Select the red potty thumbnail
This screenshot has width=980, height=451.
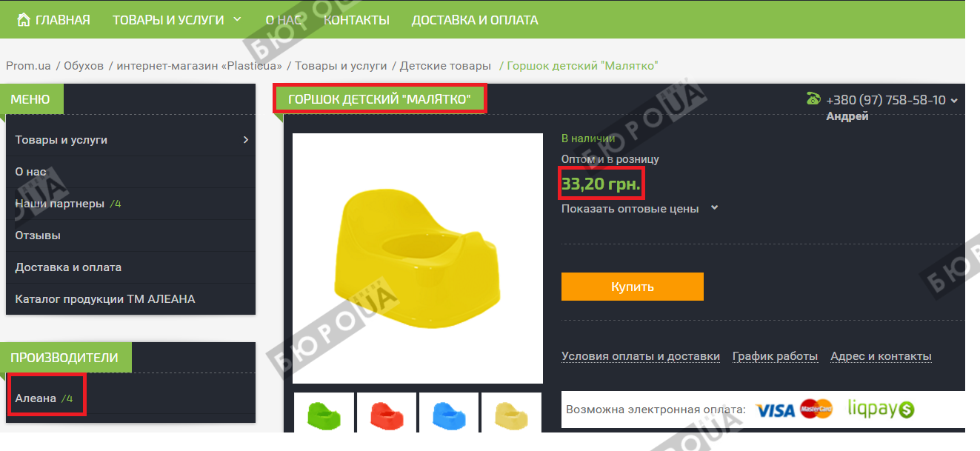386,412
